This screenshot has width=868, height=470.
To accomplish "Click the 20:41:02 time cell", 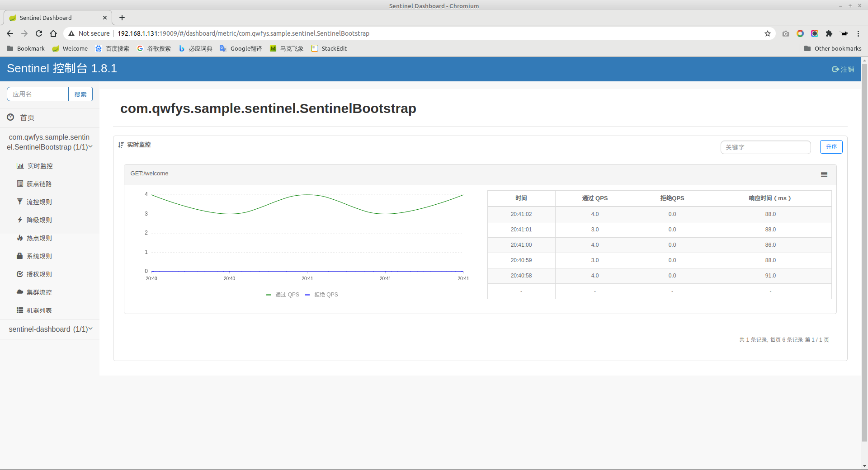I will tap(521, 214).
